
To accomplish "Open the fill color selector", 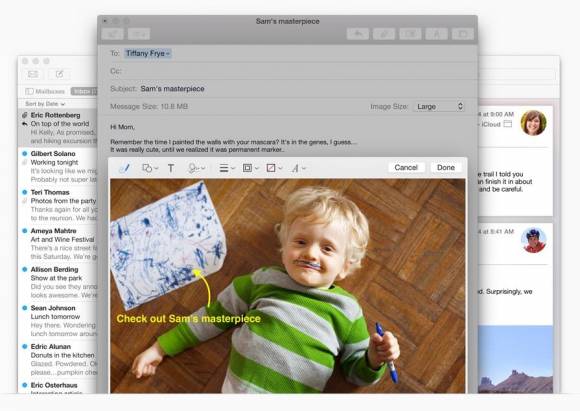I will tap(274, 168).
